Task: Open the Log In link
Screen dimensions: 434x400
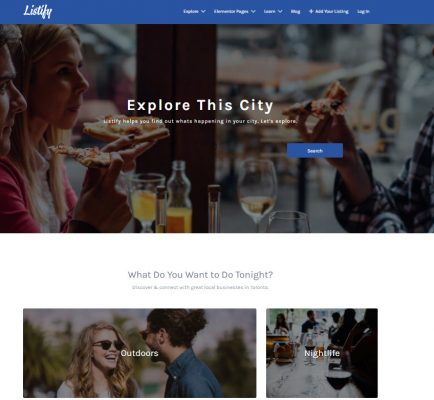Action: tap(363, 11)
